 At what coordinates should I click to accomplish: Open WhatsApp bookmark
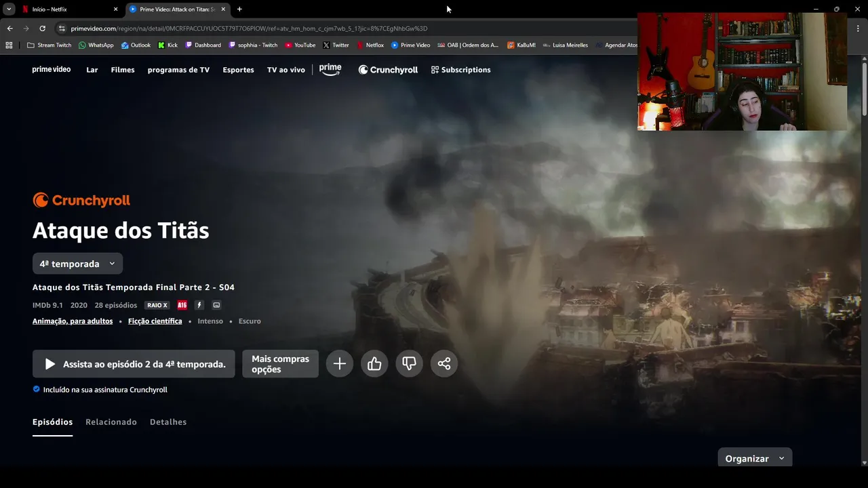[x=96, y=45]
